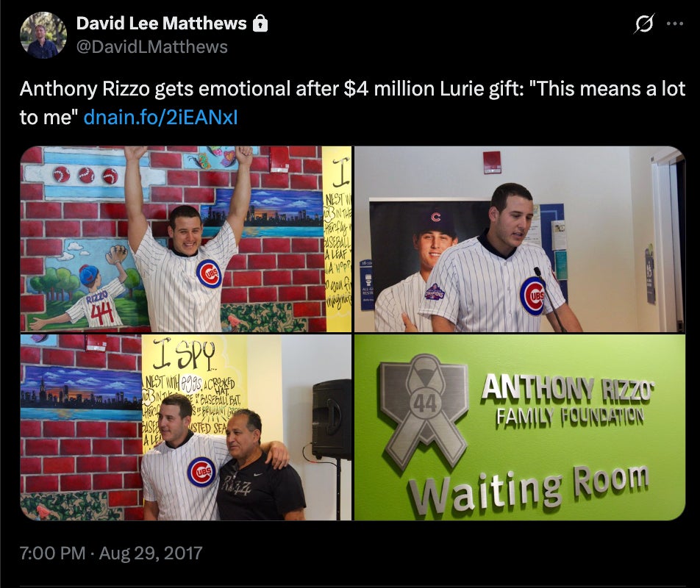The width and height of the screenshot is (700, 588).
Task: Open photo of Rizzo hugging man
Action: point(186,427)
